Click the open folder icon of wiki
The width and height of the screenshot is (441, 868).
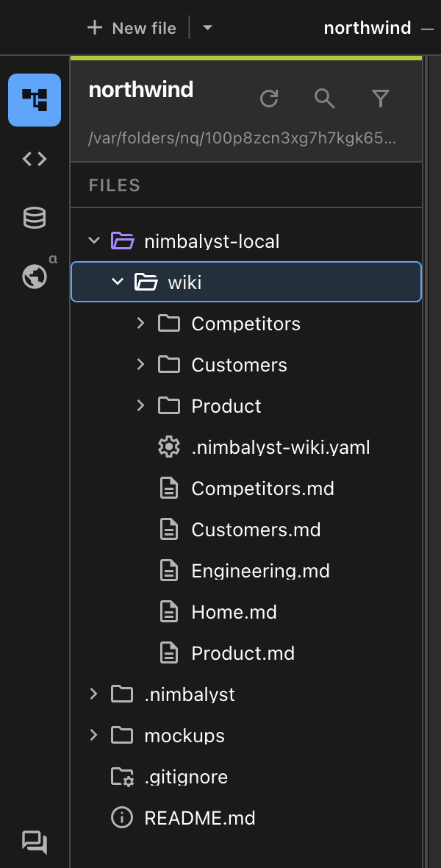click(146, 282)
